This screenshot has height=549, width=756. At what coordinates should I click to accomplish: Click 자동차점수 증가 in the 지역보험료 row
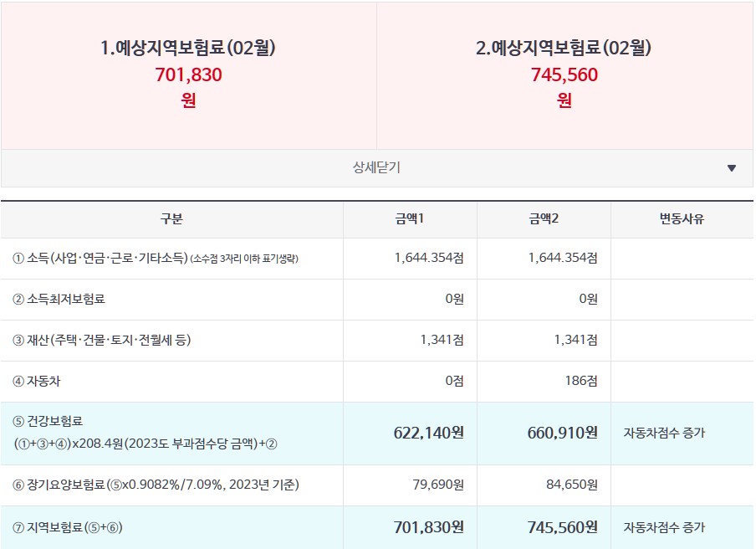[x=664, y=528]
